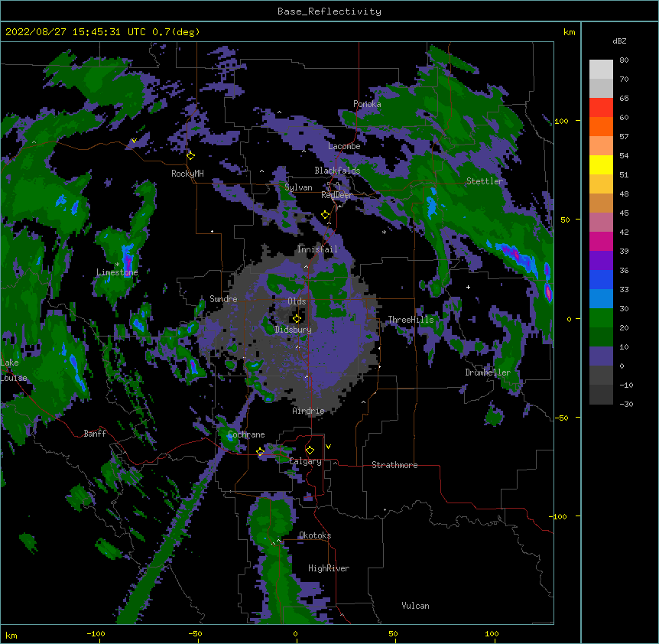The width and height of the screenshot is (659, 644).
Task: Click the white asterisk marker east of Innisfail
Action: tap(384, 233)
